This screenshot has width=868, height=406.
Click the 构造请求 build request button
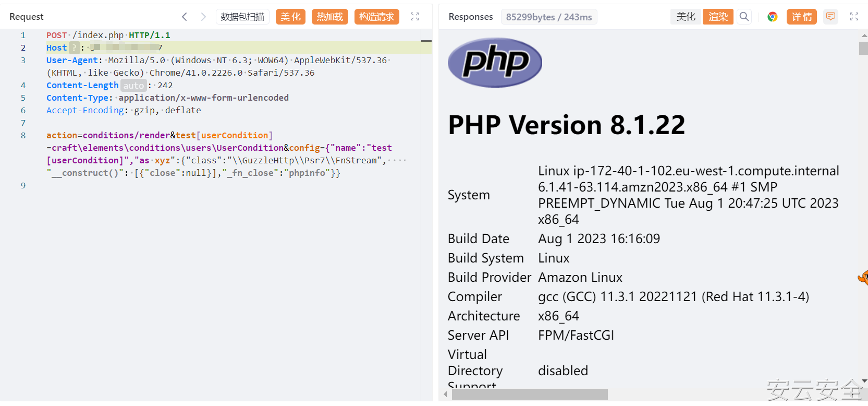(377, 17)
